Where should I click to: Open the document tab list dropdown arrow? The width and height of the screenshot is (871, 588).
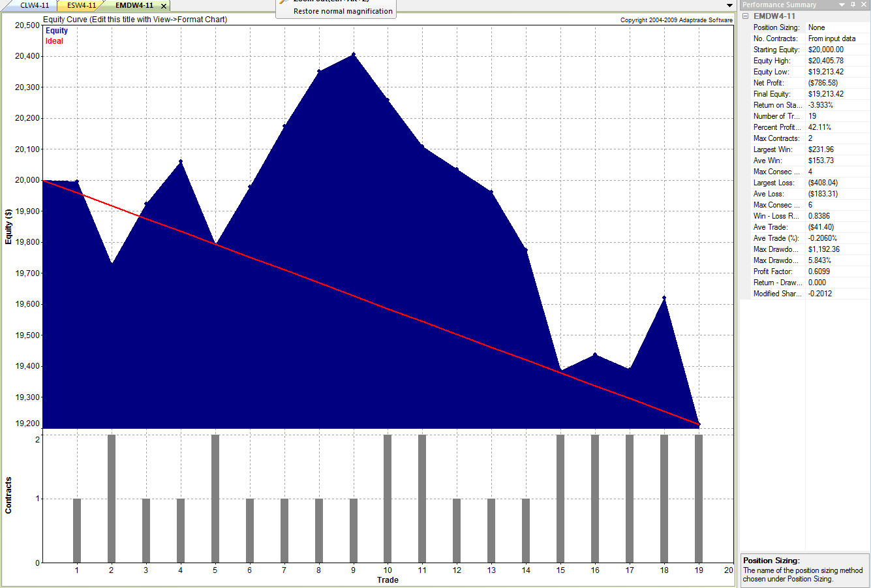point(729,5)
